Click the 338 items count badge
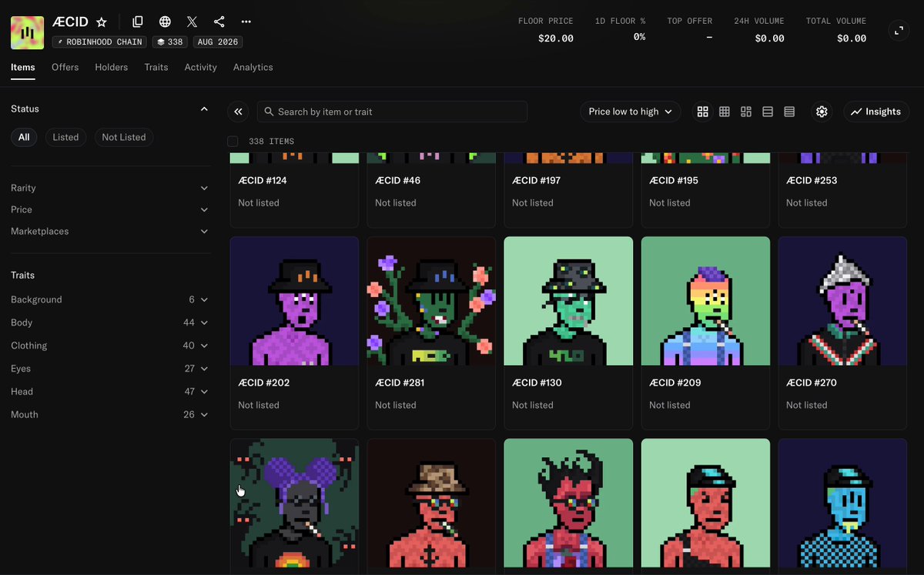Screen dimensions: 924x575 [170, 42]
